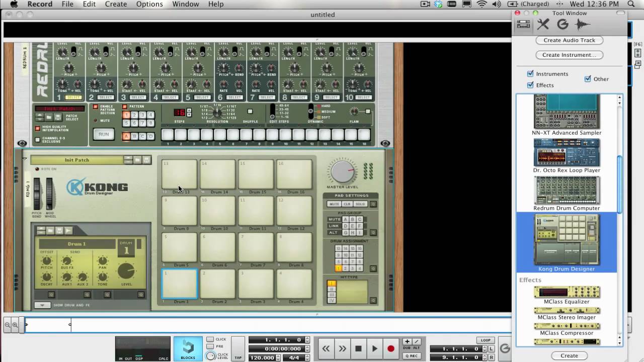Rewind the transport
This screenshot has width=644, height=362.
[326, 348]
